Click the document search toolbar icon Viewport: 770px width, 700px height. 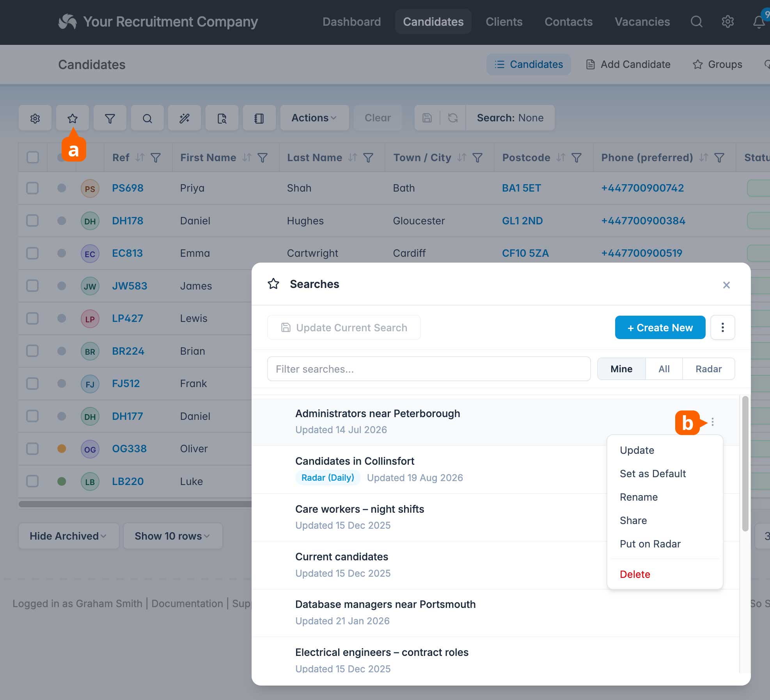pyautogui.click(x=222, y=118)
